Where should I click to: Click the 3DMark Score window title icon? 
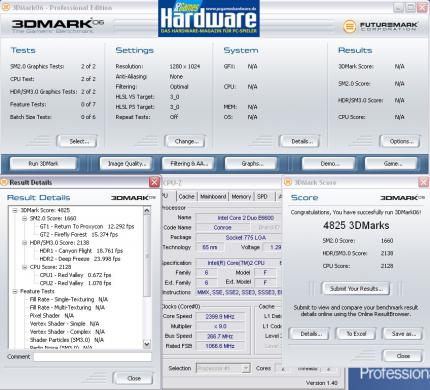tap(288, 182)
